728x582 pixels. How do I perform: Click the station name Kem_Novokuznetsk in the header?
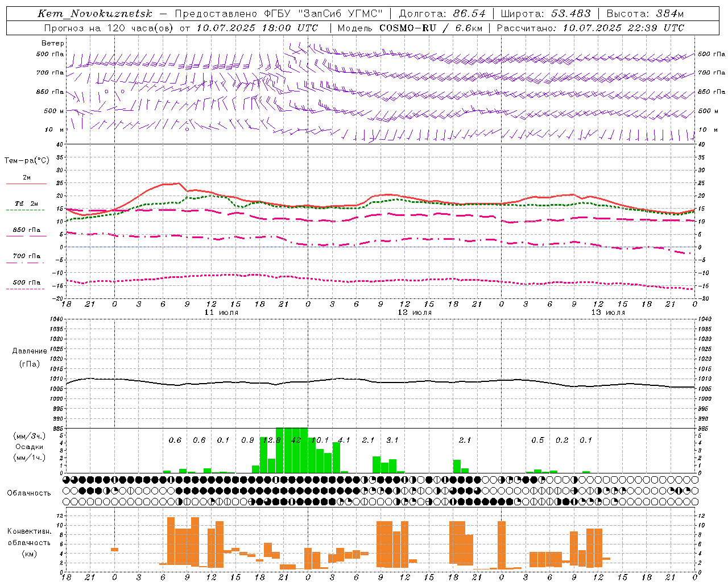[95, 14]
